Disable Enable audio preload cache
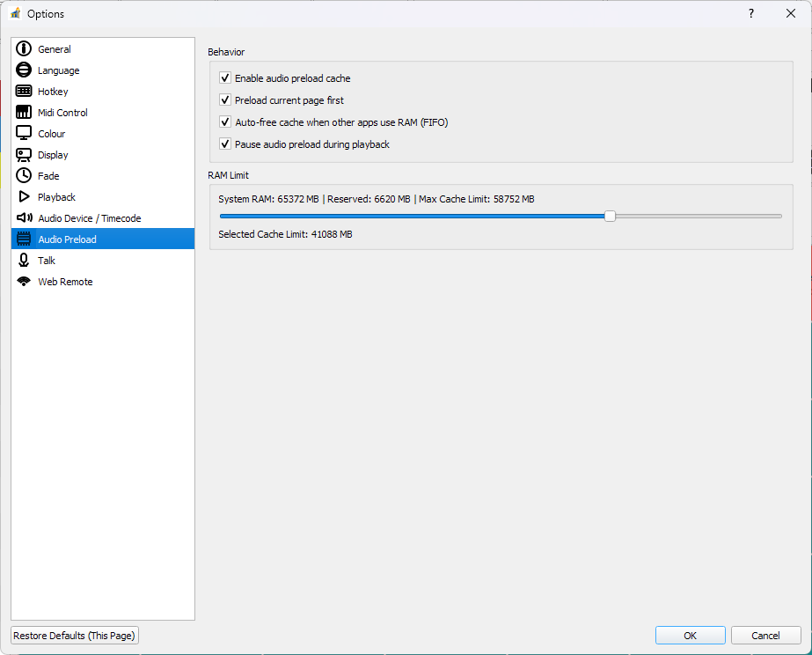This screenshot has width=812, height=655. (x=225, y=77)
